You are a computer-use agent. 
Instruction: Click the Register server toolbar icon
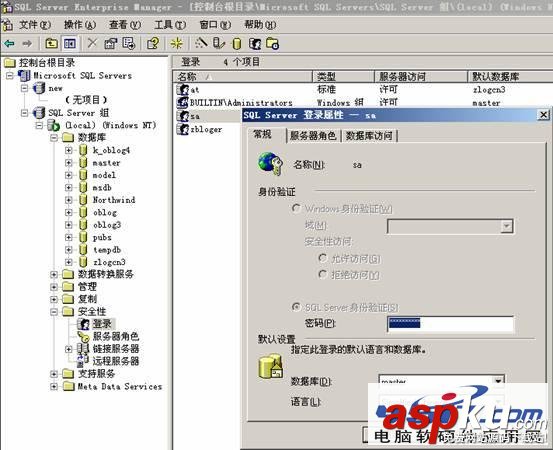219,43
